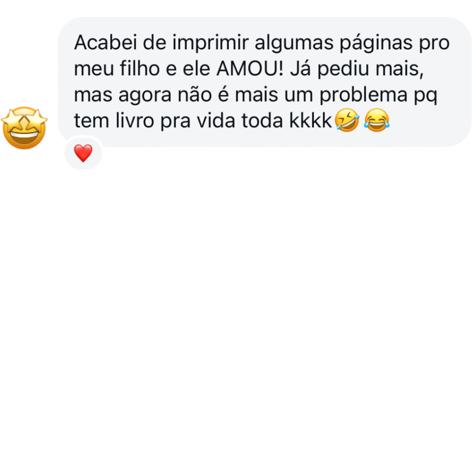Click the word "toda" in message

(x=262, y=120)
